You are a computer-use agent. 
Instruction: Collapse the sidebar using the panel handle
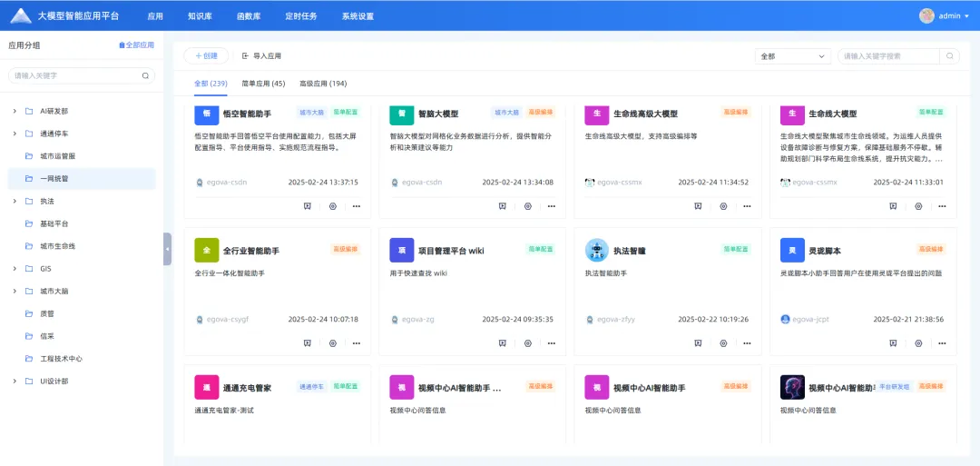pyautogui.click(x=167, y=248)
